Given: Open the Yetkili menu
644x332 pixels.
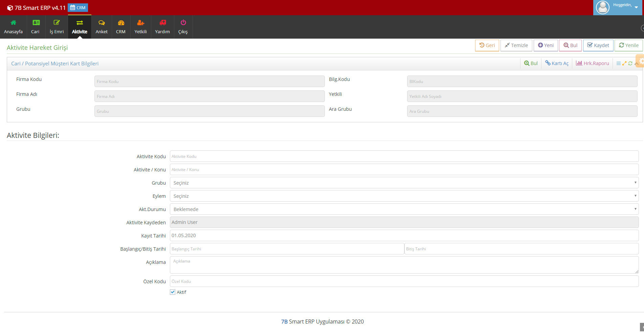Looking at the screenshot, I should pyautogui.click(x=140, y=27).
